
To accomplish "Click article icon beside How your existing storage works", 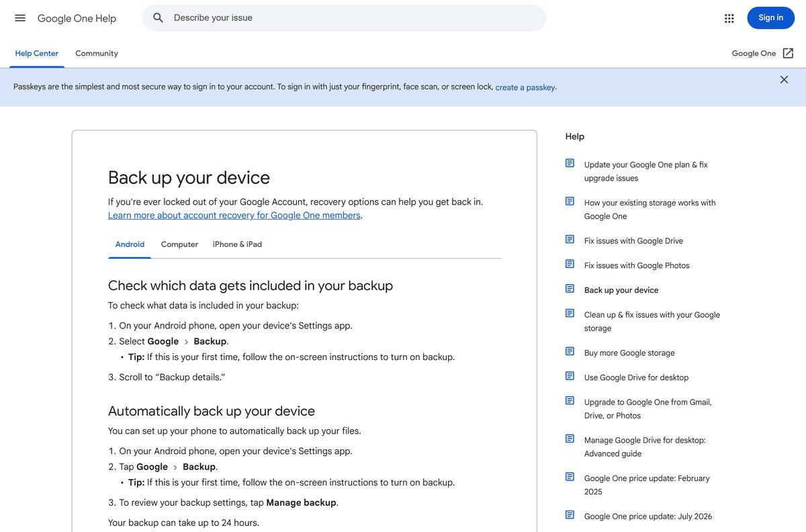I will [570, 202].
